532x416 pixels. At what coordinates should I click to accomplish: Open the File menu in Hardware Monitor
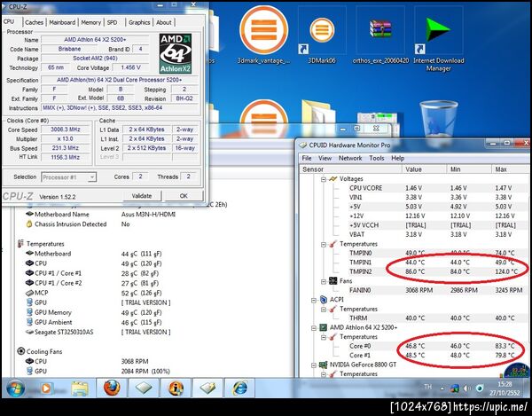tap(307, 158)
